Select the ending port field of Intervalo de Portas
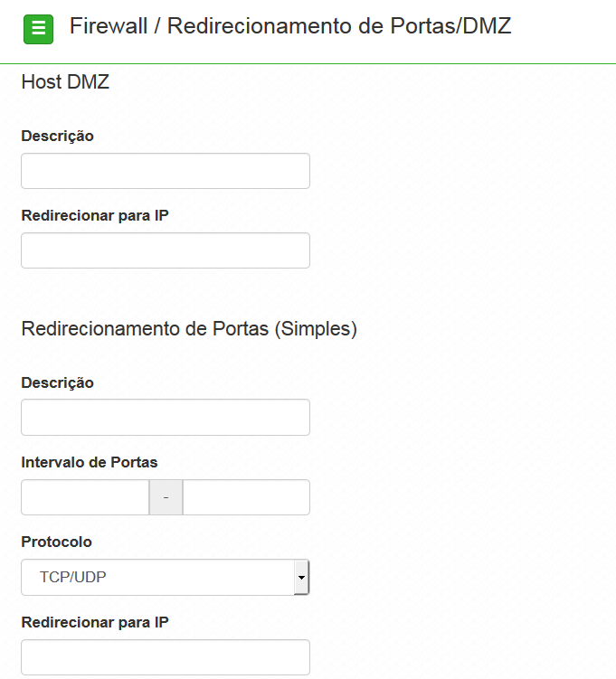Screen dimensions: 616x679 click(246, 497)
